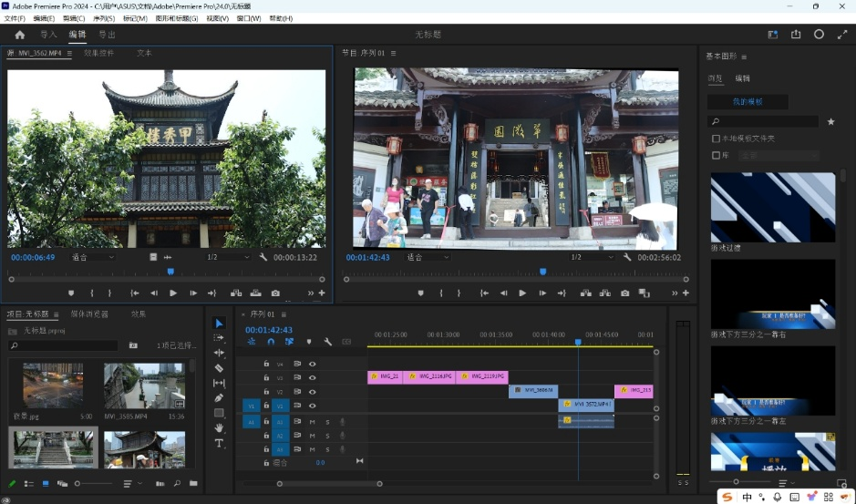Select the Pen tool in the toolbar
This screenshot has width=856, height=504.
(219, 397)
